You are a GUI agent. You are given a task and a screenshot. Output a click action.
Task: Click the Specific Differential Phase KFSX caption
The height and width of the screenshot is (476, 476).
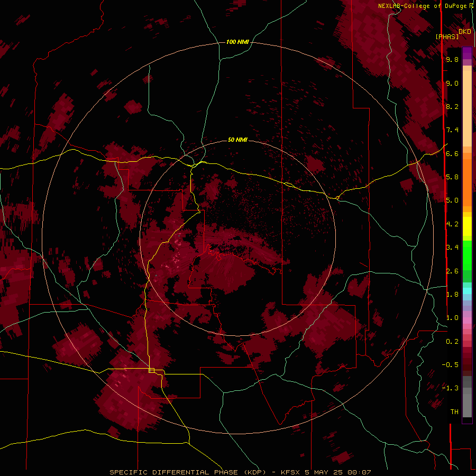tap(240, 472)
